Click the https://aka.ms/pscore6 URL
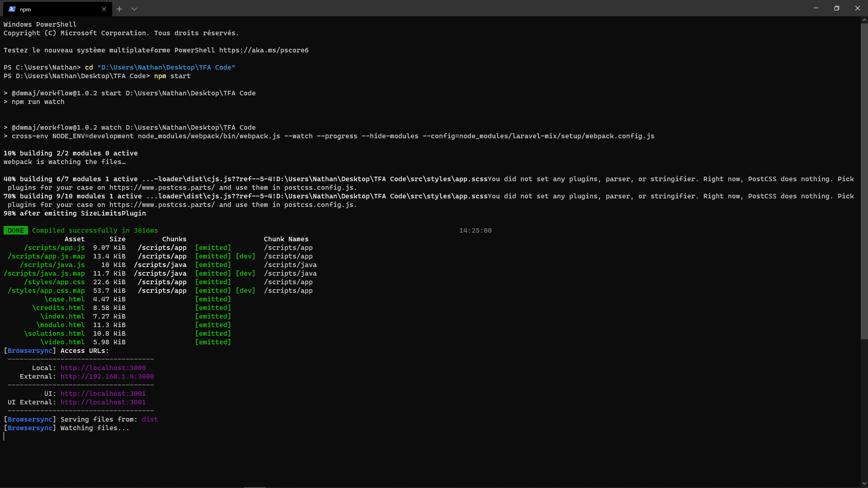 click(264, 50)
